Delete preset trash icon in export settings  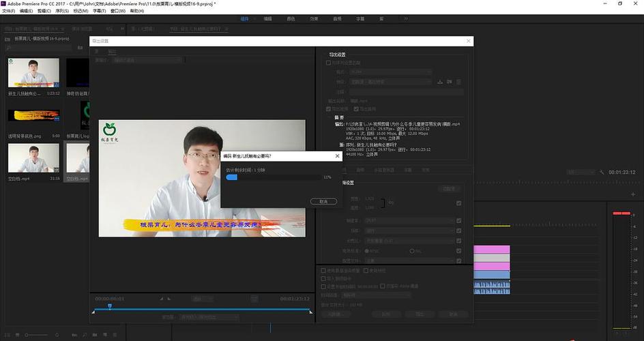[x=458, y=82]
